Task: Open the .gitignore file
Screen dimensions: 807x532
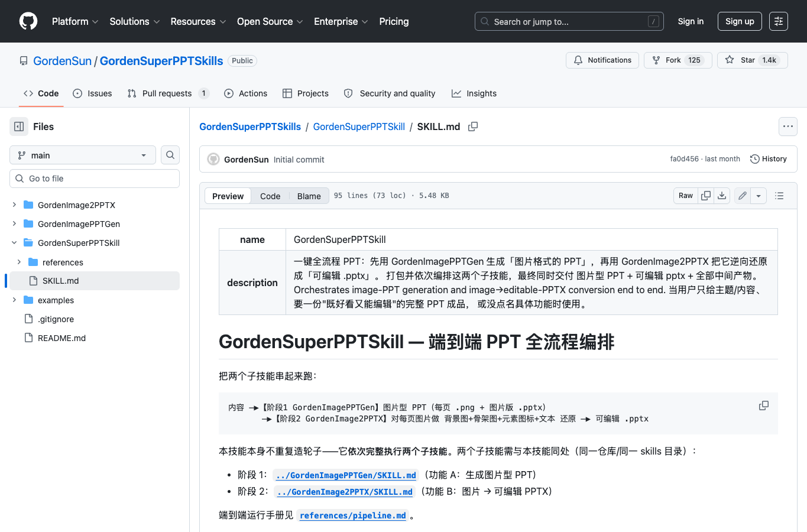Action: point(56,319)
